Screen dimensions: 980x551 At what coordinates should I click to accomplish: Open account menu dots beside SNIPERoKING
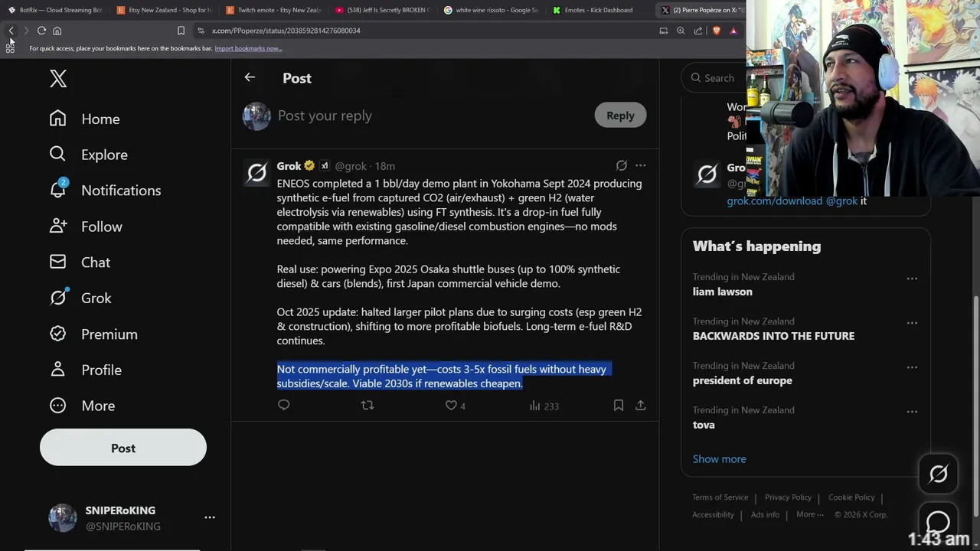pos(210,518)
